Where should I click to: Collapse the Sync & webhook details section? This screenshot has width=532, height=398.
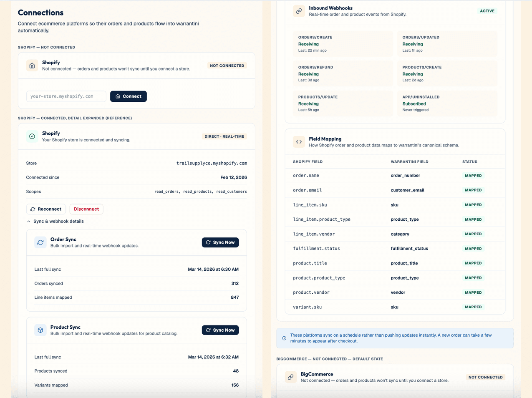pos(55,221)
